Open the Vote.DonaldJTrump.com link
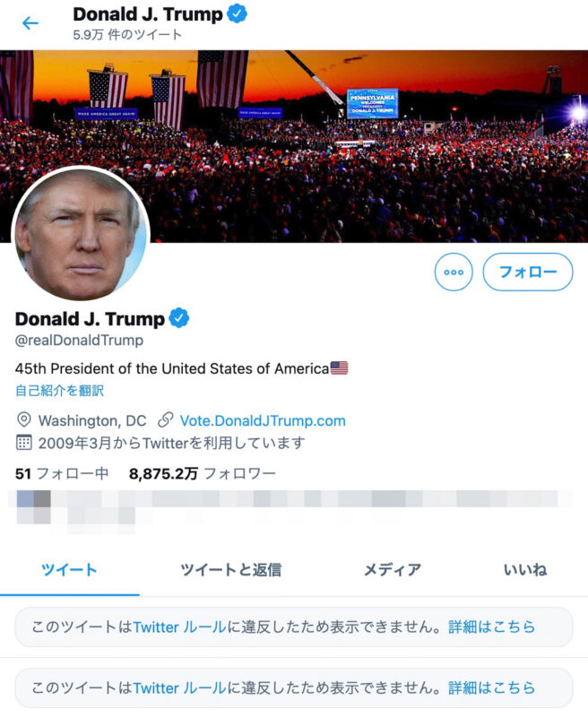The width and height of the screenshot is (588, 717). [263, 420]
